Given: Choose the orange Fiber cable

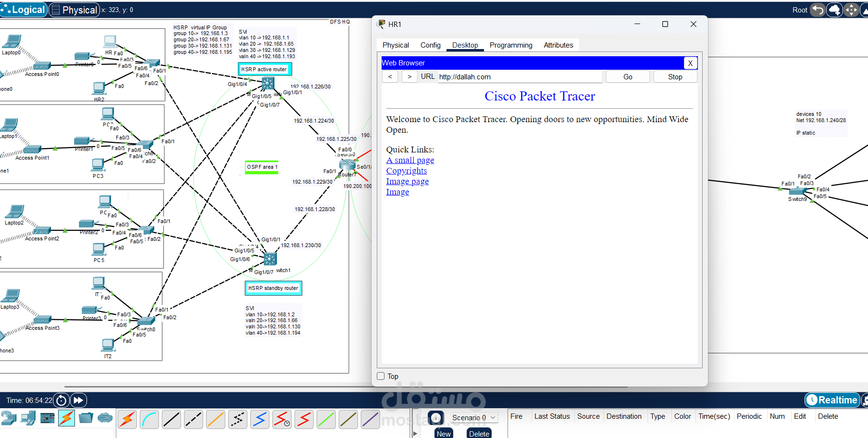Looking at the screenshot, I should point(216,420).
